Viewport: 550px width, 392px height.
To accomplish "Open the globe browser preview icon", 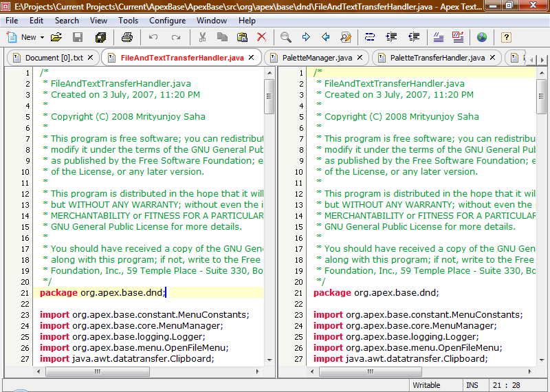I will (x=482, y=37).
